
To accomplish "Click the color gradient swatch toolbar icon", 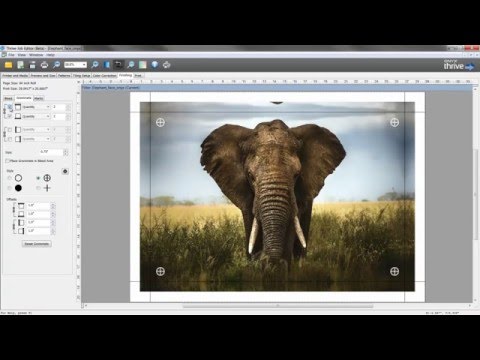I will click(x=143, y=65).
